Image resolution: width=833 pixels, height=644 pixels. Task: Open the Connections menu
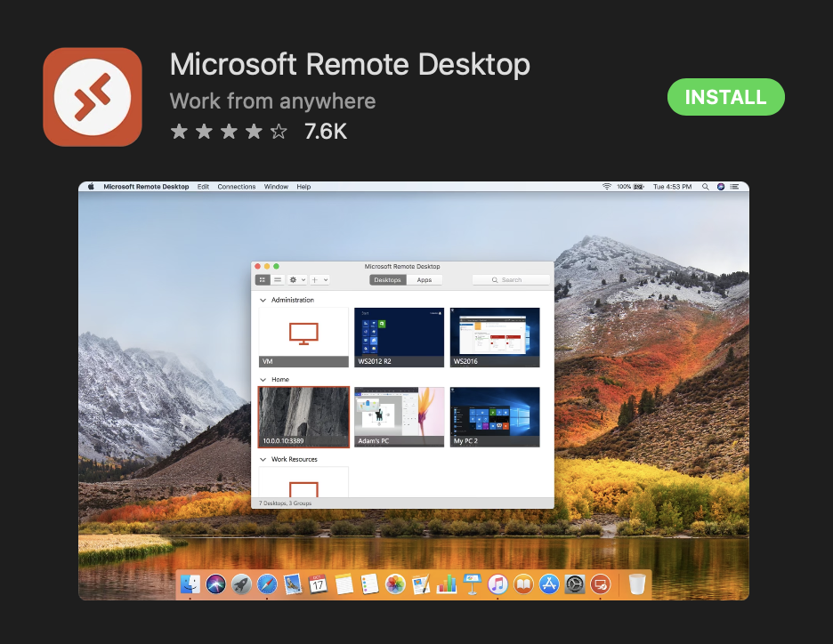pyautogui.click(x=236, y=186)
